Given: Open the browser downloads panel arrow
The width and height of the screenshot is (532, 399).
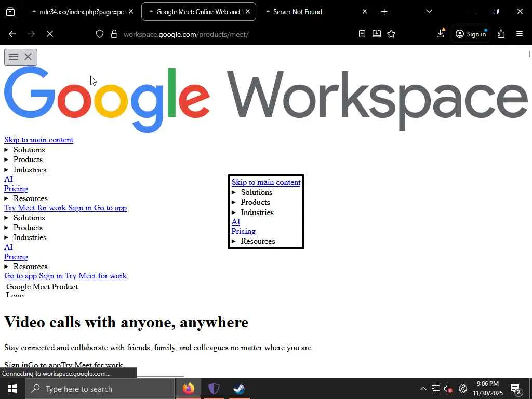Looking at the screenshot, I should pyautogui.click(x=441, y=33).
